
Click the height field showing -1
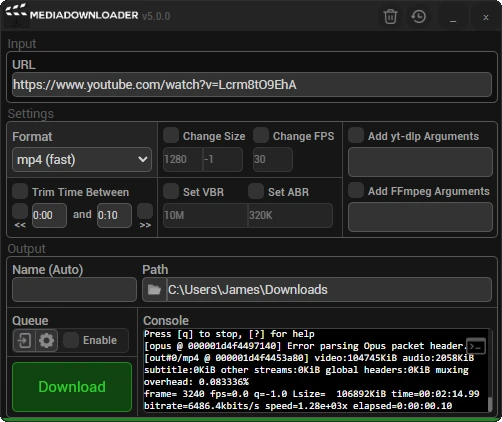click(x=223, y=159)
